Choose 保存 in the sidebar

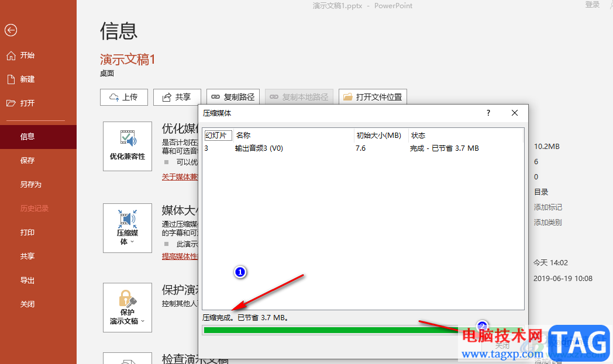(x=27, y=161)
